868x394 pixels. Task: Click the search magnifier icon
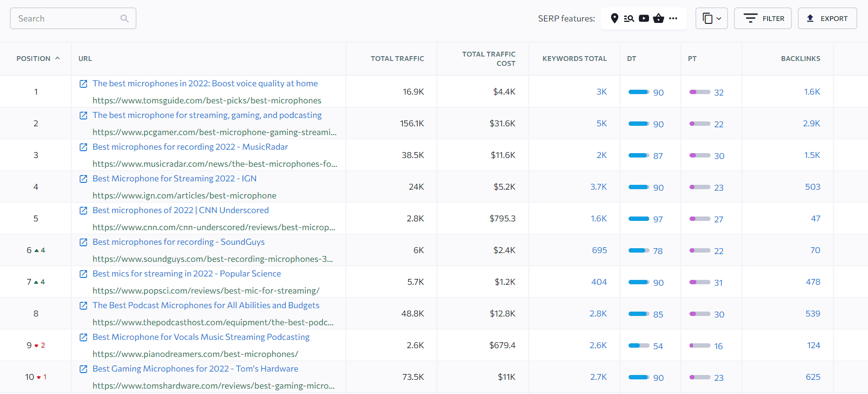[124, 19]
